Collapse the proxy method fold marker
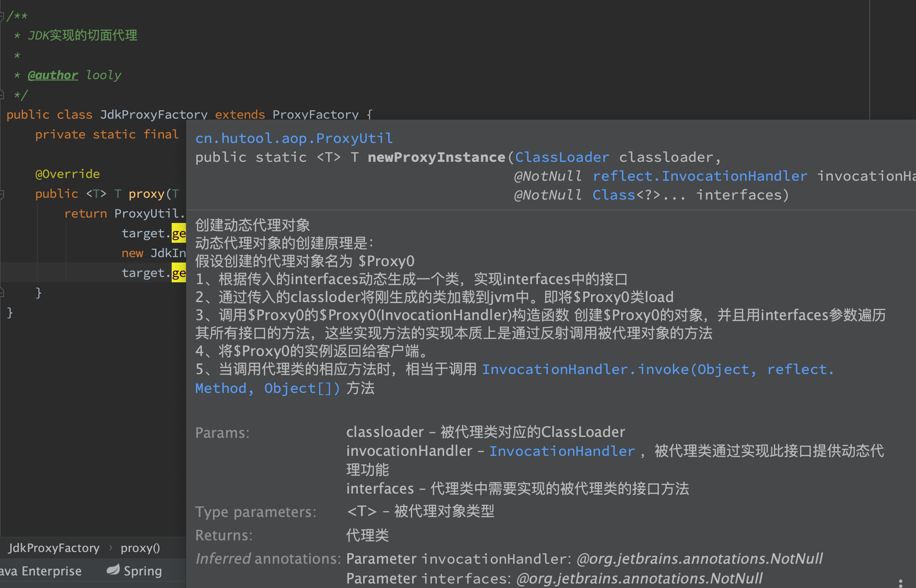 2,194
